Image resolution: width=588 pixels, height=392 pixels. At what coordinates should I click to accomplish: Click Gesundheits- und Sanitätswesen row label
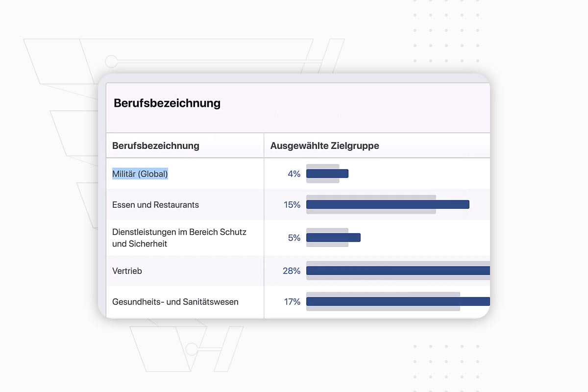[x=175, y=302]
